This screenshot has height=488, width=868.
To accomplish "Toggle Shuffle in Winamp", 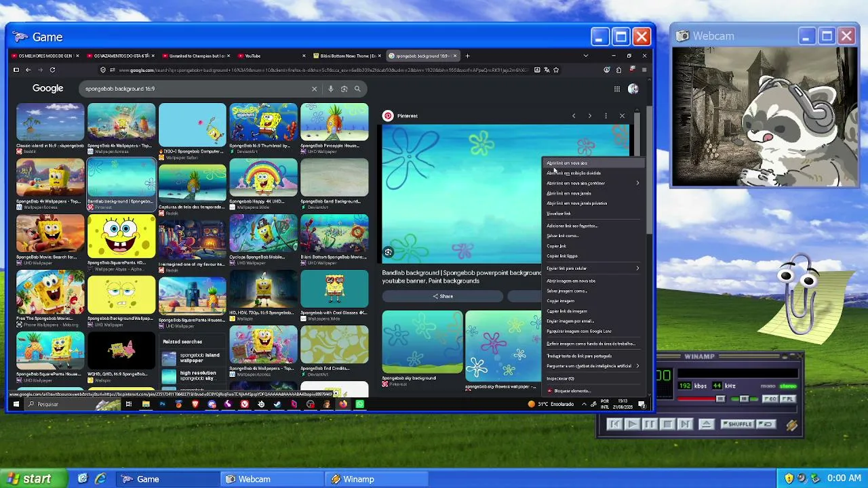I will tap(738, 424).
